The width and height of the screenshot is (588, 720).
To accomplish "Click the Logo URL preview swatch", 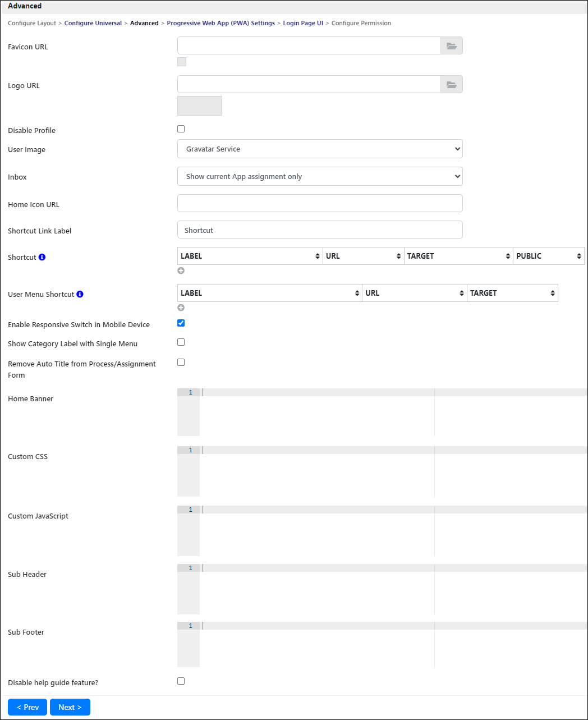I will pyautogui.click(x=200, y=106).
